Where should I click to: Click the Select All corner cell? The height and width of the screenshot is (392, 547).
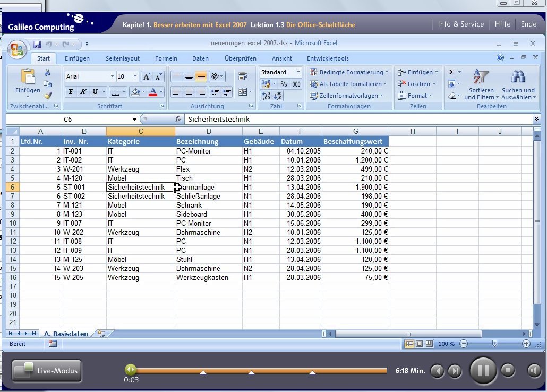[12, 131]
